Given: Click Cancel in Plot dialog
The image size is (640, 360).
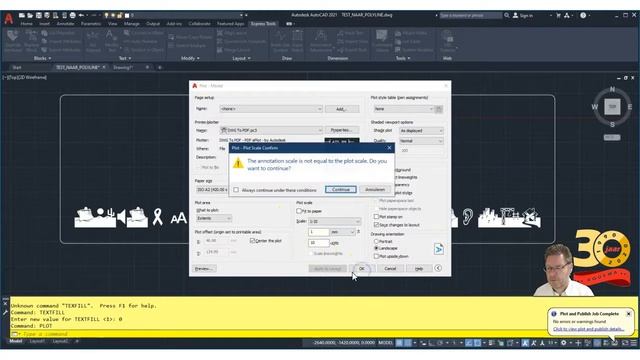Looking at the screenshot, I should pyautogui.click(x=391, y=269).
